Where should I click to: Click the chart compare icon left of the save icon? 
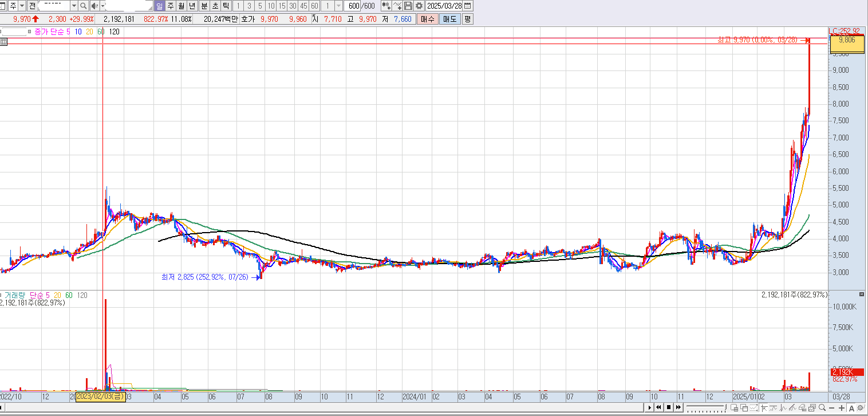397,6
